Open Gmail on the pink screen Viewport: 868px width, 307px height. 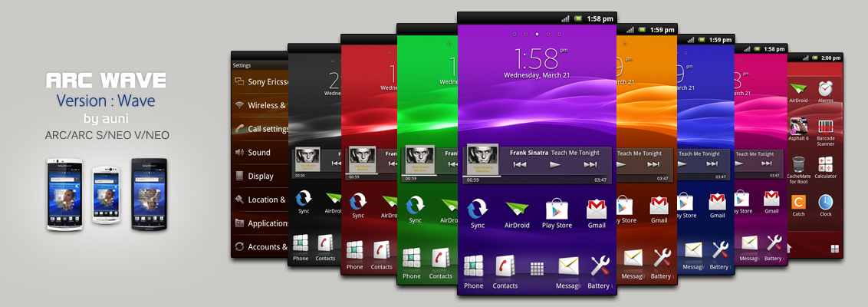pyautogui.click(x=771, y=201)
